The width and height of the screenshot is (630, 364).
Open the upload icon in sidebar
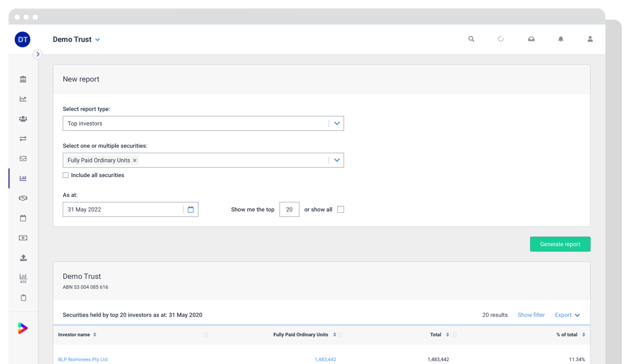click(x=23, y=258)
